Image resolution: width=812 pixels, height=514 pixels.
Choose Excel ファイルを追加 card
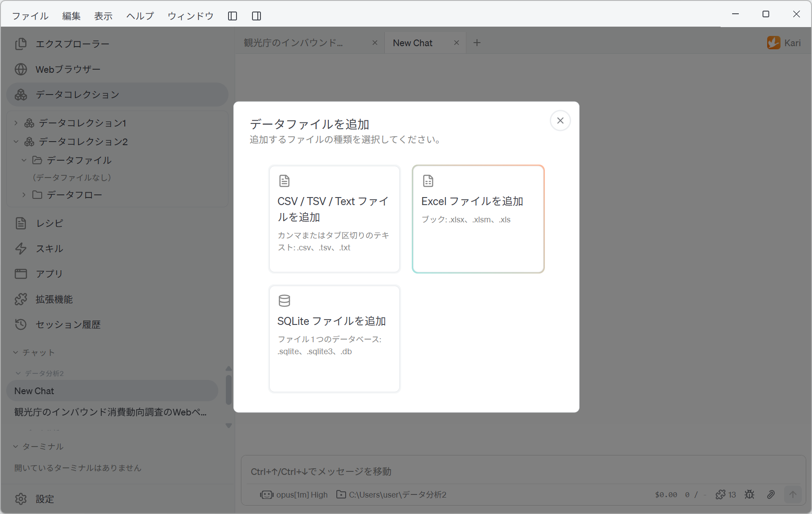[478, 219]
